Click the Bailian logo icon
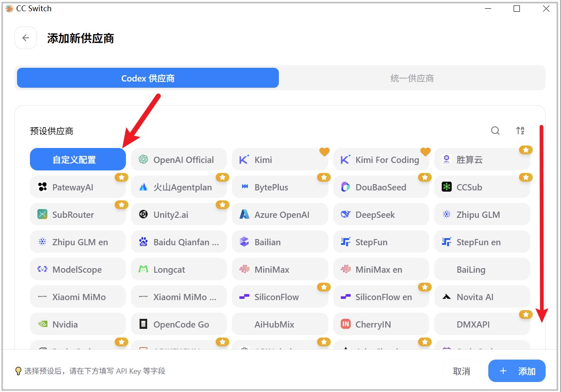The width and height of the screenshot is (561, 392). (x=244, y=242)
